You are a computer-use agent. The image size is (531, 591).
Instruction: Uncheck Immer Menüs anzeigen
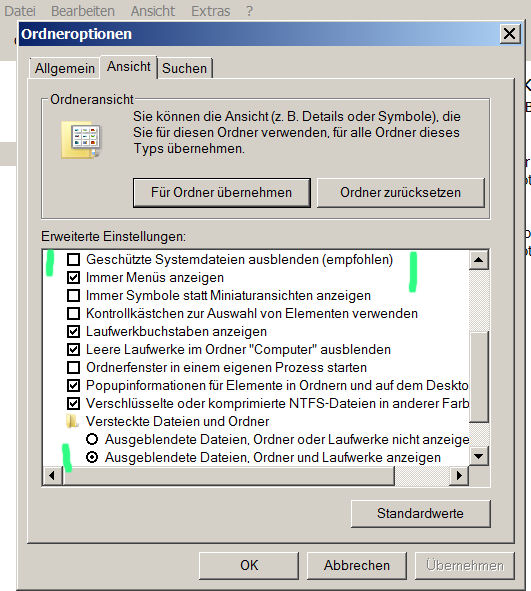(x=73, y=277)
